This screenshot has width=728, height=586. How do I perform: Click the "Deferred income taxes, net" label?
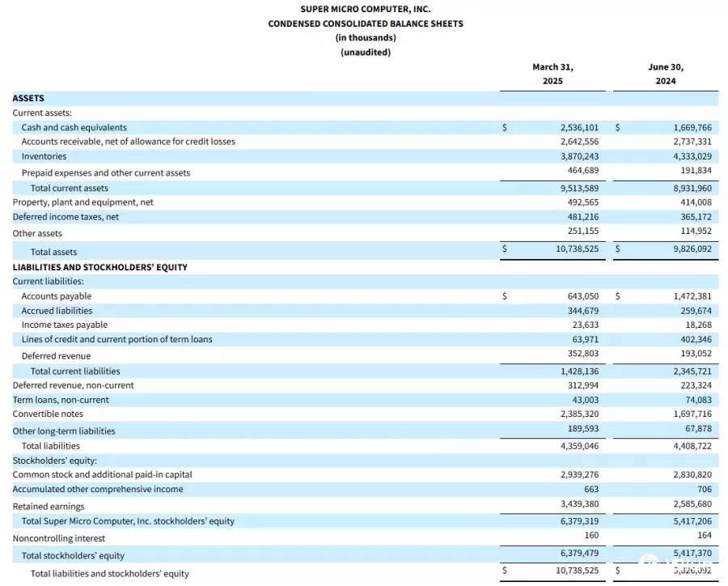(66, 217)
